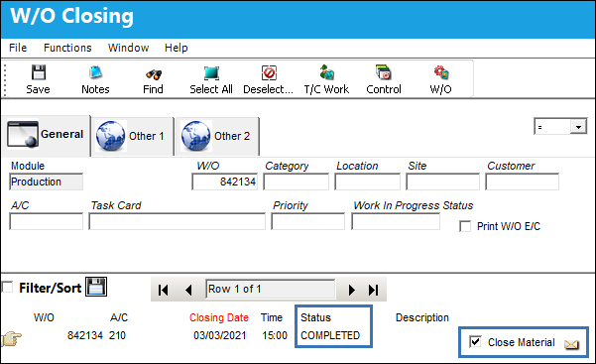Screen dimensions: 596x364
Task: Click the Description column header
Action: coord(422,317)
